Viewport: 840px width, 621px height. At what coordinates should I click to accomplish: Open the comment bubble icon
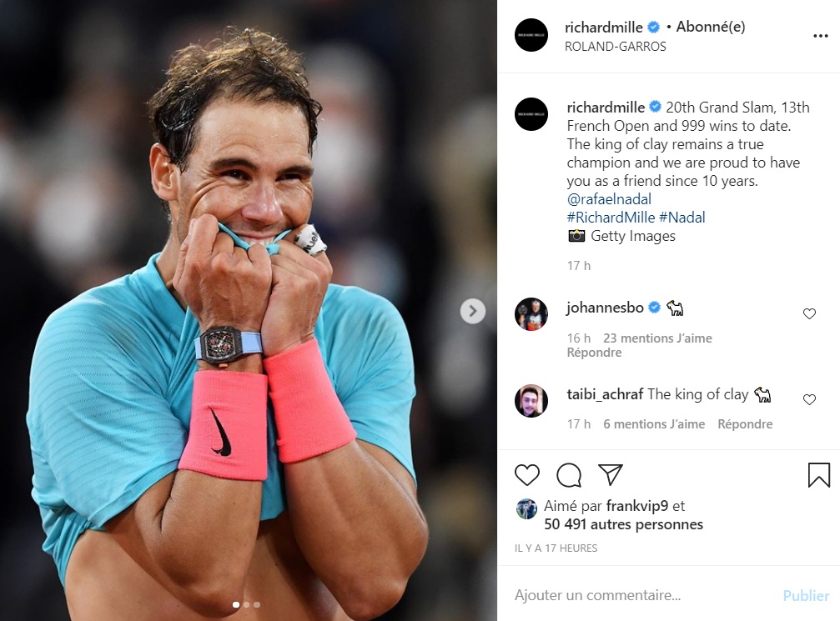tap(568, 475)
